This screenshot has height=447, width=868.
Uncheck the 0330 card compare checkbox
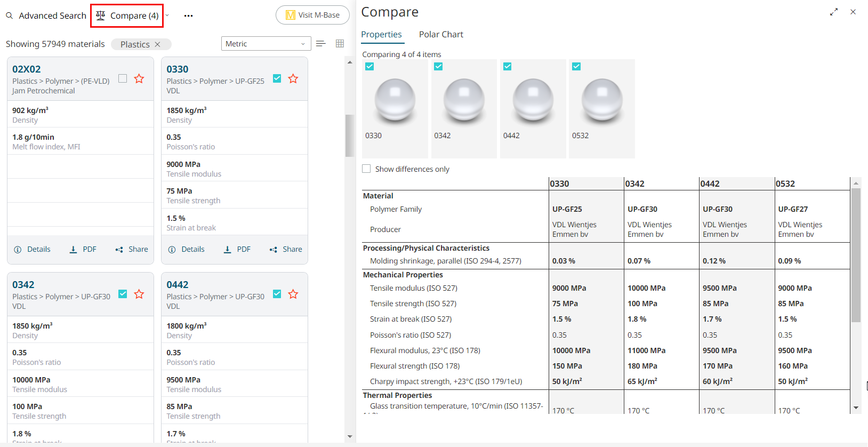277,78
